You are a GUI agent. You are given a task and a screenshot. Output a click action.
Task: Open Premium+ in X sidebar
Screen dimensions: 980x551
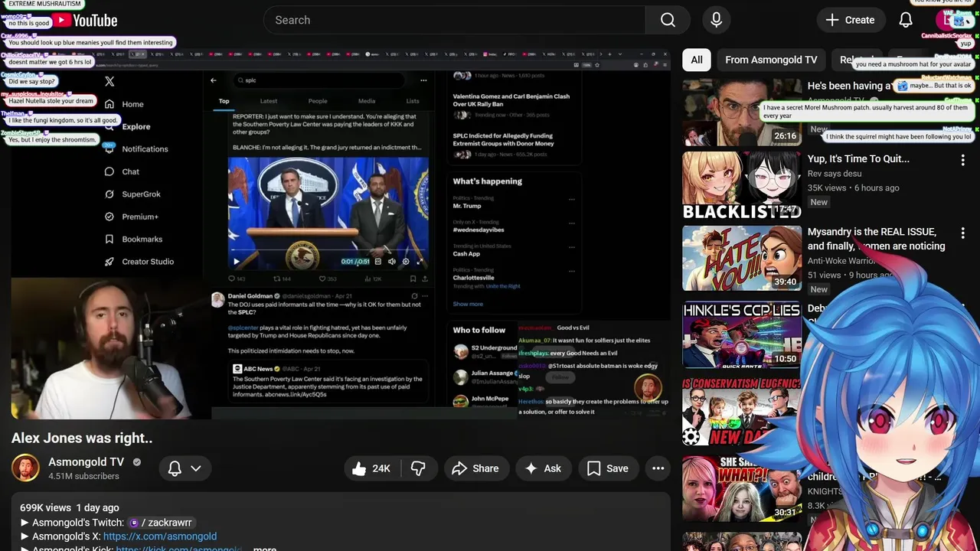tap(131, 217)
